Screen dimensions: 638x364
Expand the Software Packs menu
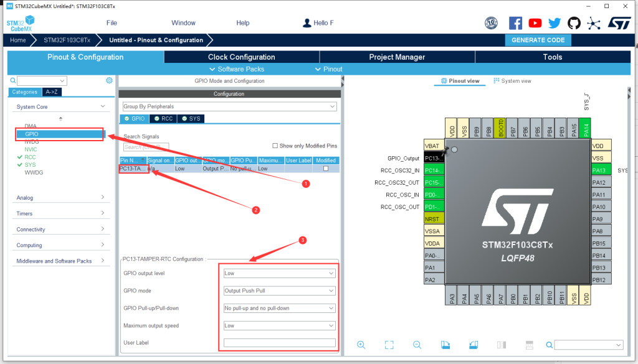coord(236,69)
